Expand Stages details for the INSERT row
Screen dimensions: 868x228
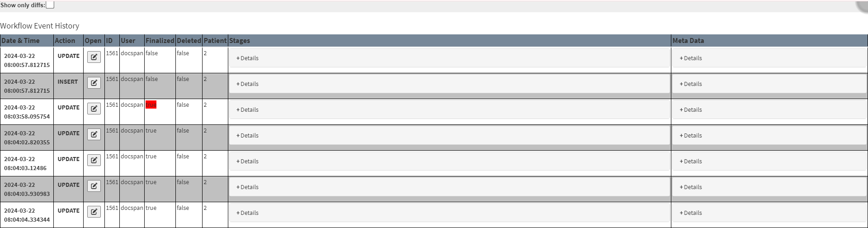click(x=247, y=84)
